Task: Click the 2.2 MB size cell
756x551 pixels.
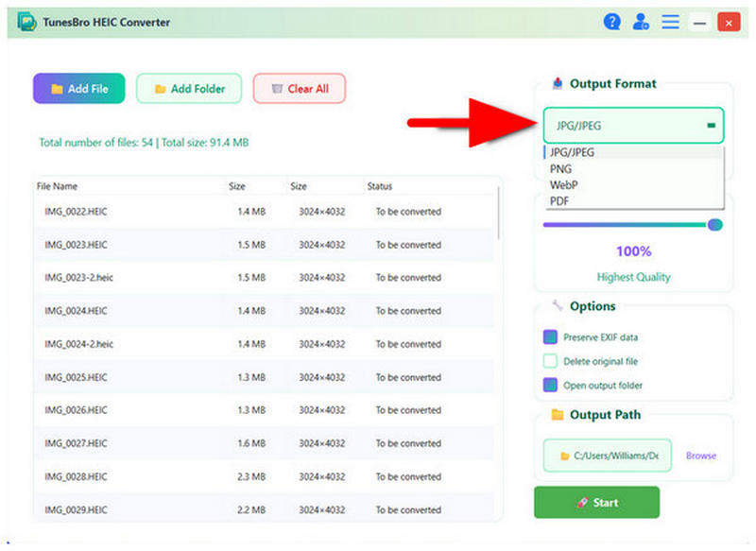Action: click(251, 510)
